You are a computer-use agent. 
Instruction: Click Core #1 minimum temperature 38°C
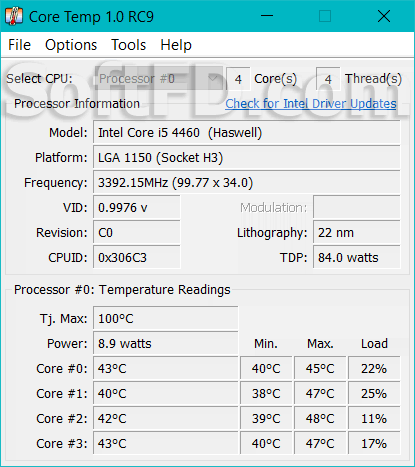266,394
